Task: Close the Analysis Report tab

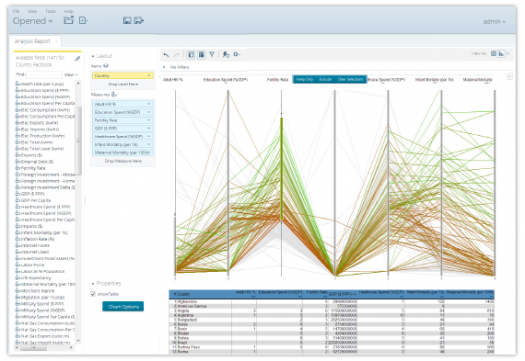Action: click(57, 41)
